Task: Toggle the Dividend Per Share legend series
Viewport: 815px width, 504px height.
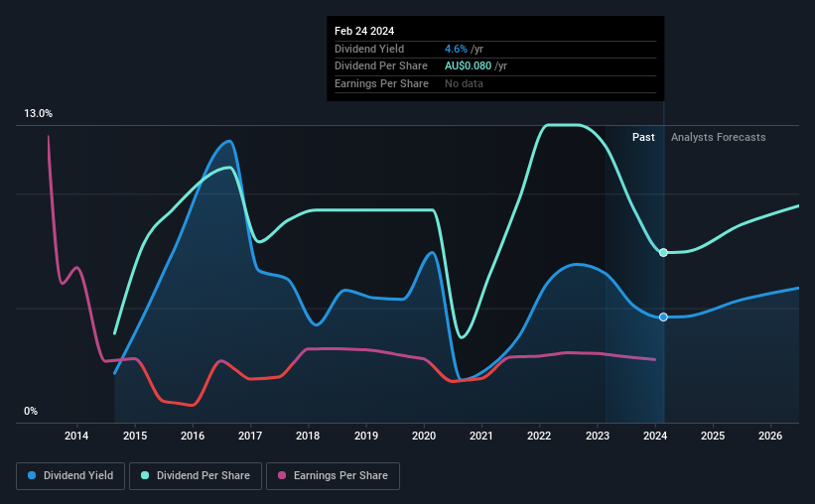Action: pos(196,476)
